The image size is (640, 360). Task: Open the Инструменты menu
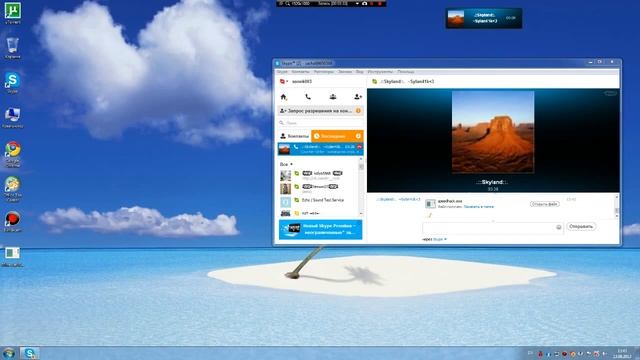click(380, 72)
